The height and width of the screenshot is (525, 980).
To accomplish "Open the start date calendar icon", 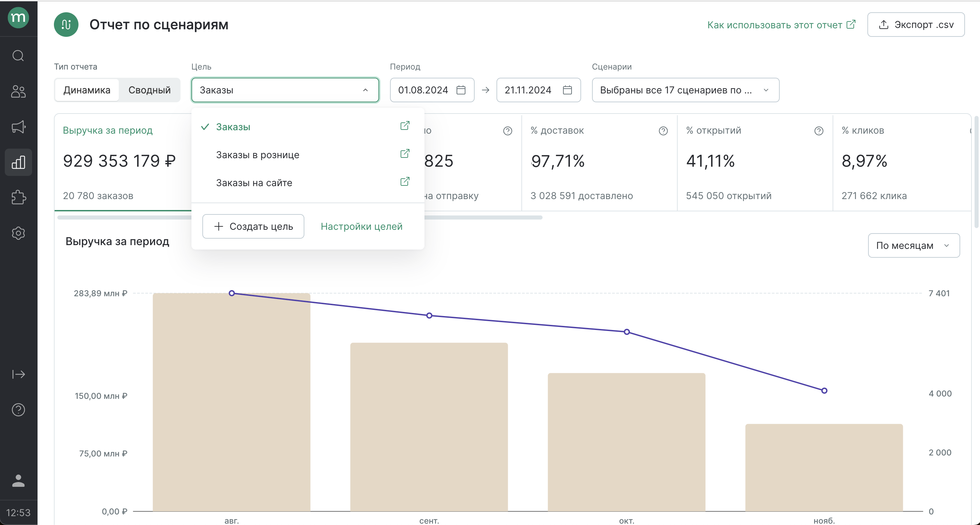I will pos(461,90).
